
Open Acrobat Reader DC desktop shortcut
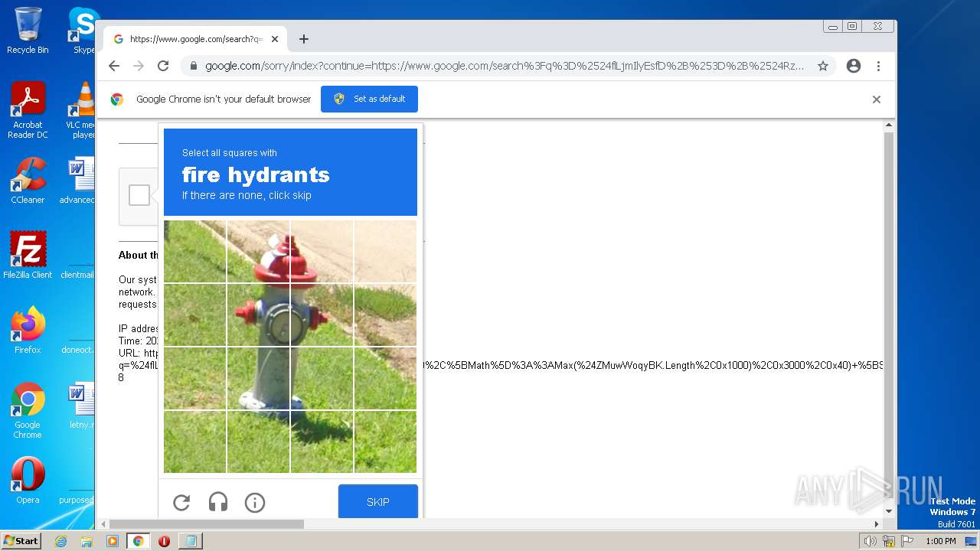(28, 110)
